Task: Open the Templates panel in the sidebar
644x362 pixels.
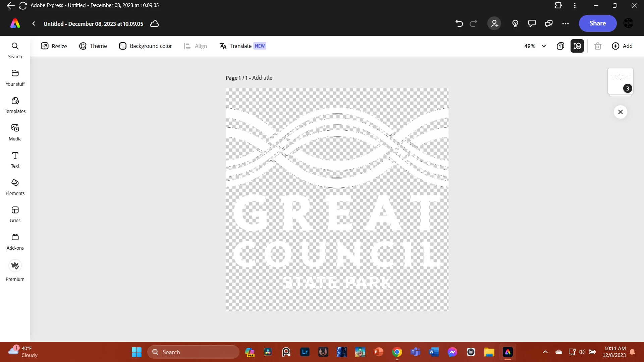Action: click(15, 105)
